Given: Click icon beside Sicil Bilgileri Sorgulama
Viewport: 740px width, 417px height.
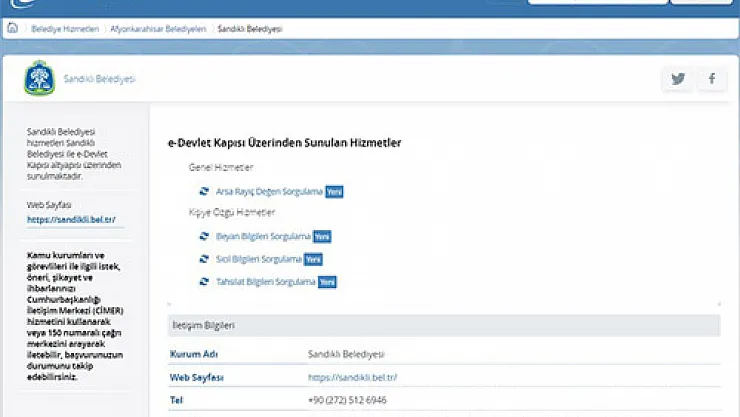Looking at the screenshot, I should click(x=204, y=259).
